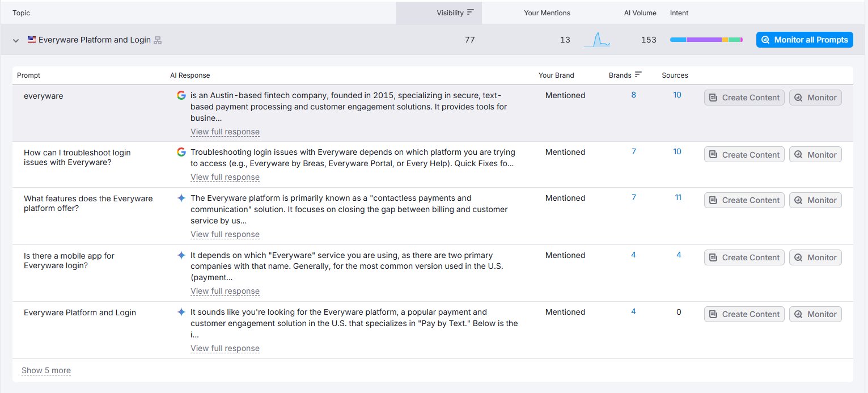The width and height of the screenshot is (868, 393).
Task: Create Content for platform features prompt
Action: click(x=744, y=200)
